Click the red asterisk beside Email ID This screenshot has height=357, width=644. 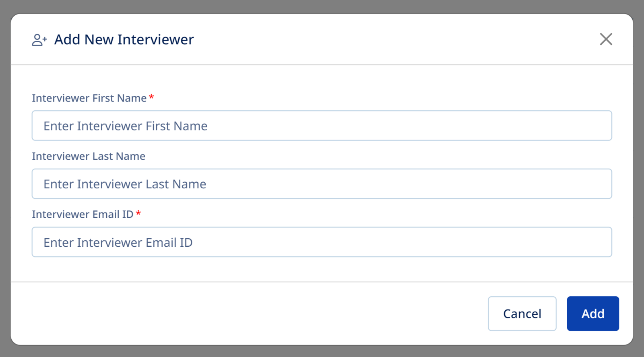point(138,214)
